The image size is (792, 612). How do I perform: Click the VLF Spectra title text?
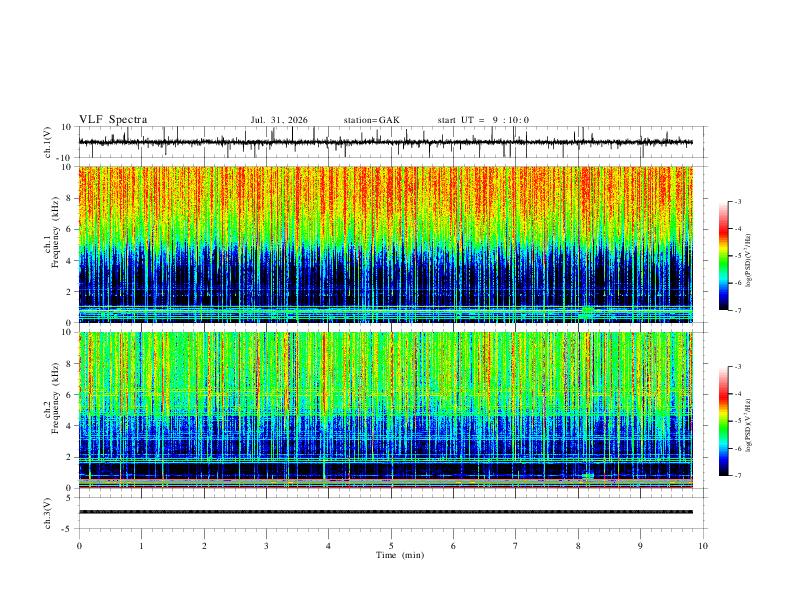[113, 120]
